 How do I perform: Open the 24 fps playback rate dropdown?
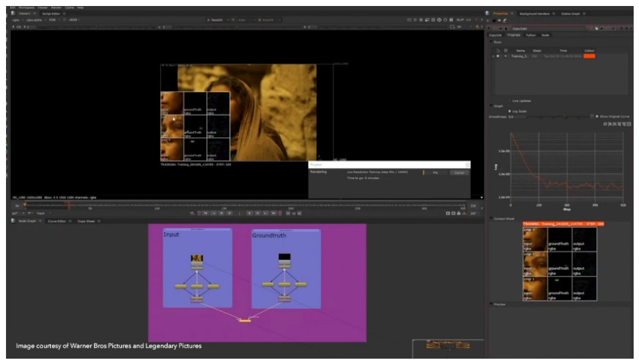coord(18,213)
